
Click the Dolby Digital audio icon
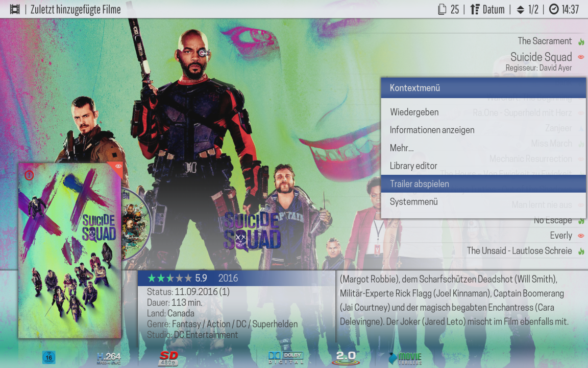pyautogui.click(x=286, y=358)
